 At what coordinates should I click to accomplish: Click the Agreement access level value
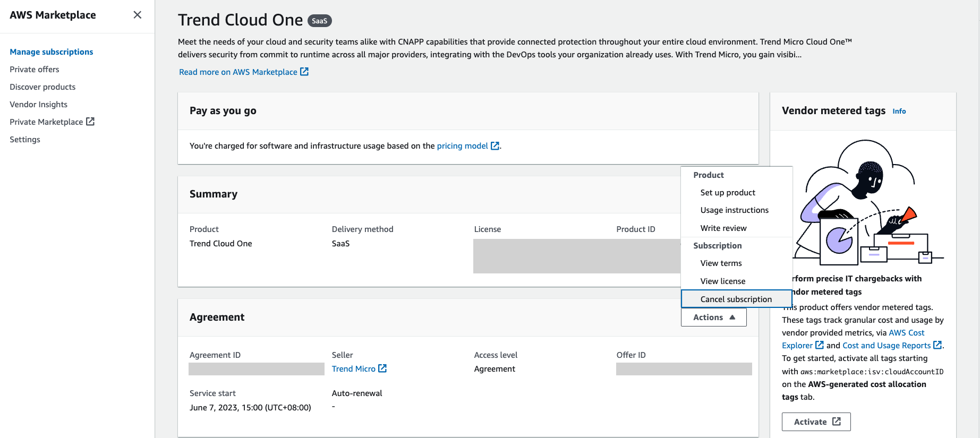tap(495, 368)
